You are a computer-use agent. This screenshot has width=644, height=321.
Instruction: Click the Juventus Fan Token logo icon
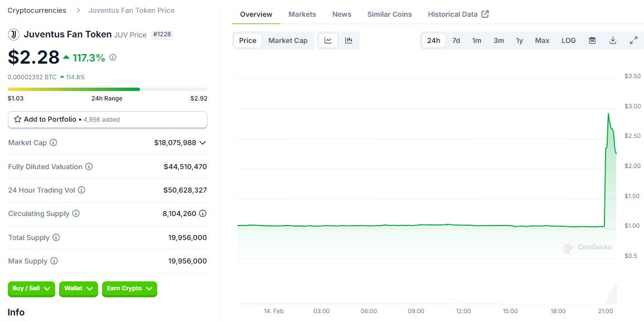pos(13,35)
